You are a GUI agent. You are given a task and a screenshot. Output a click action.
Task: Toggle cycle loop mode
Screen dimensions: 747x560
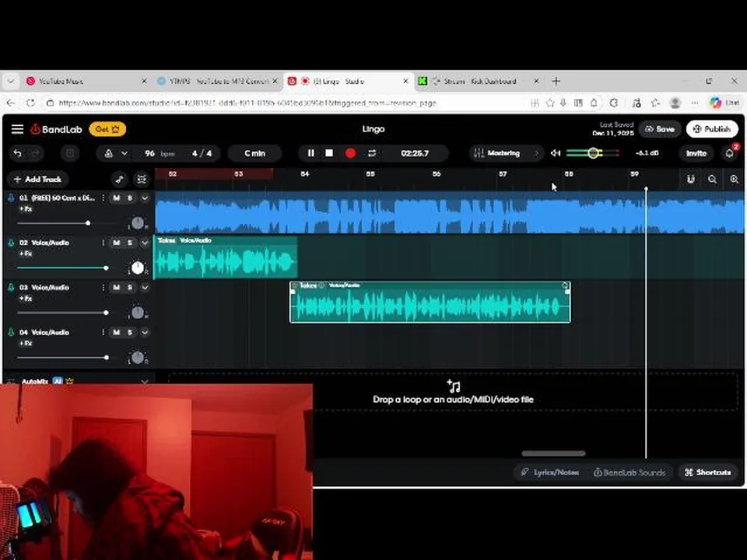(x=372, y=153)
